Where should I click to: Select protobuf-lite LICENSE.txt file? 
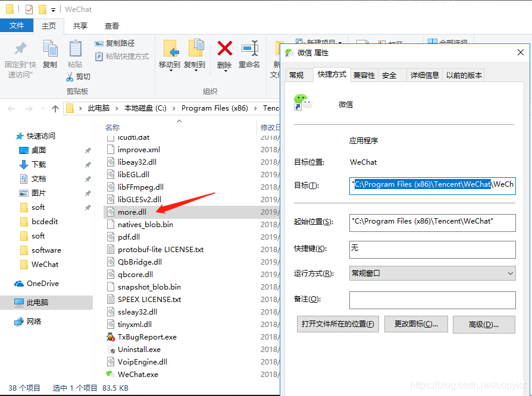point(161,250)
